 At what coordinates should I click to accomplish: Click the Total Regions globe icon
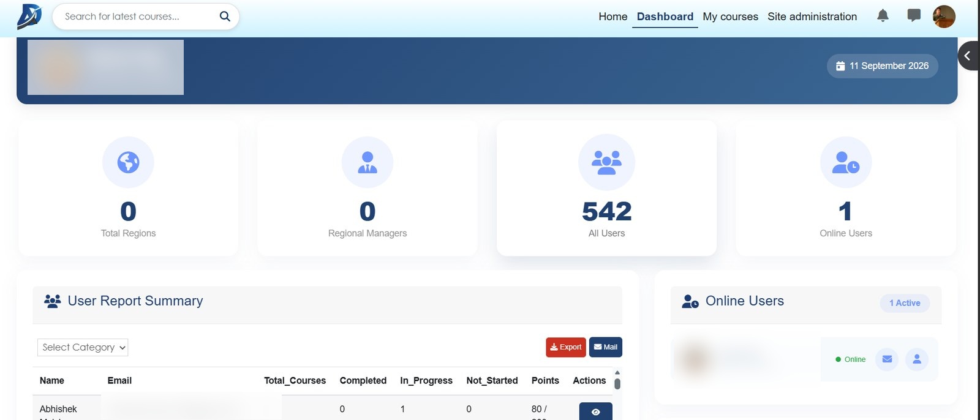tap(128, 162)
